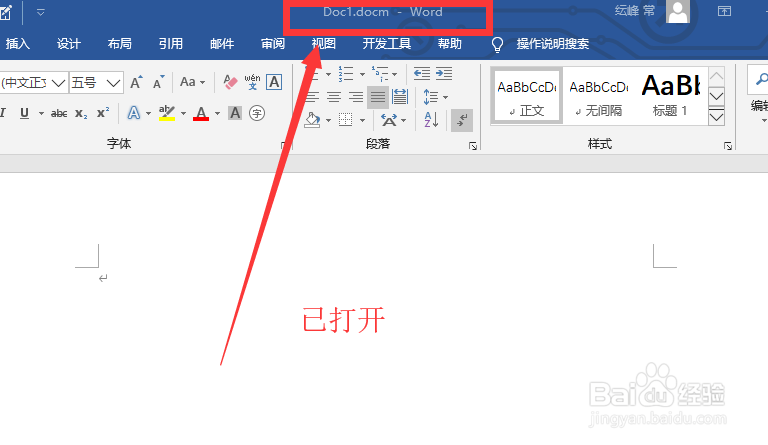Select the 无间隔 style
Image resolution: width=768 pixels, height=445 pixels.
599,96
